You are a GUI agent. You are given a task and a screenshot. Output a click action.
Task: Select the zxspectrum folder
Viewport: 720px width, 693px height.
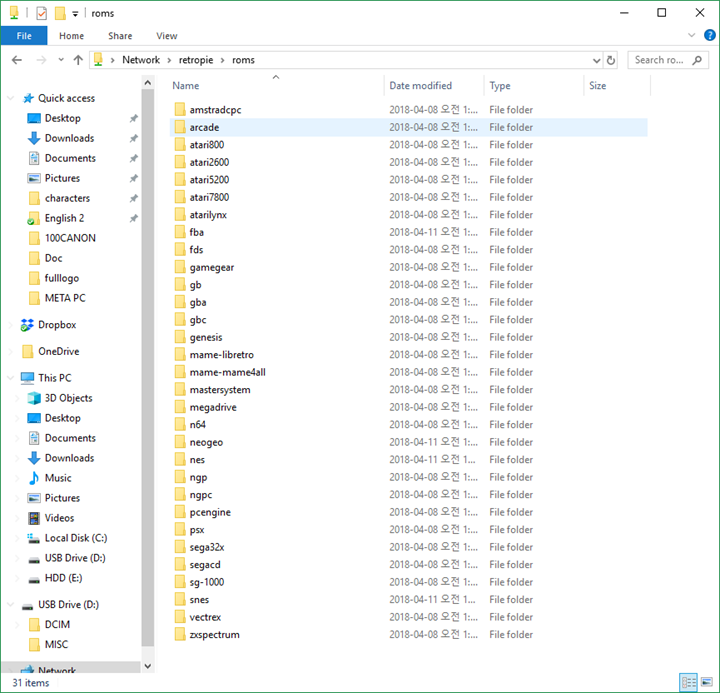pyautogui.click(x=214, y=635)
